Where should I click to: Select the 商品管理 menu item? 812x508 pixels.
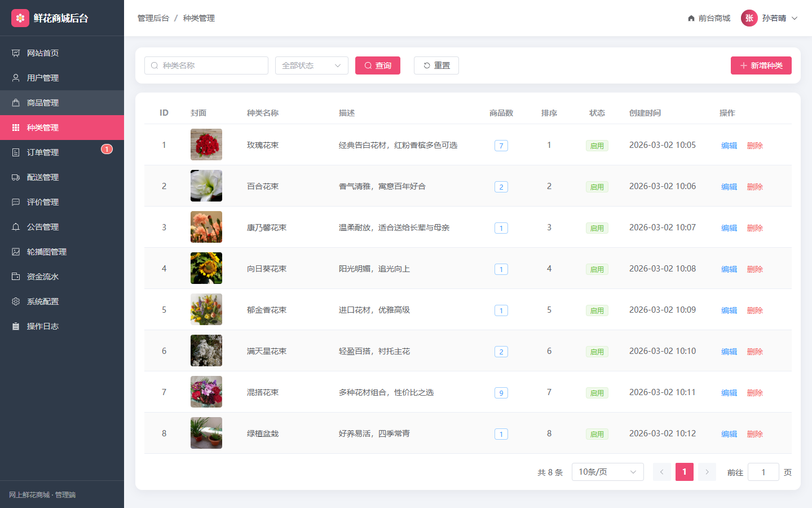pyautogui.click(x=62, y=103)
